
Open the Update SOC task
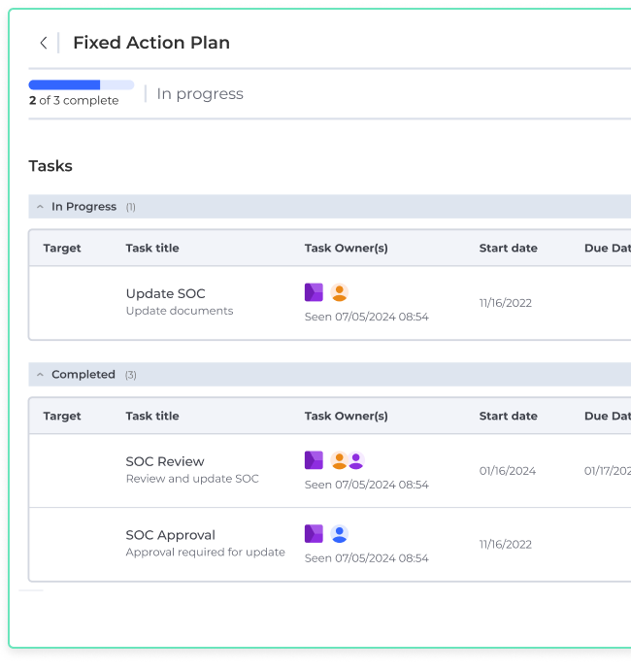coord(165,293)
